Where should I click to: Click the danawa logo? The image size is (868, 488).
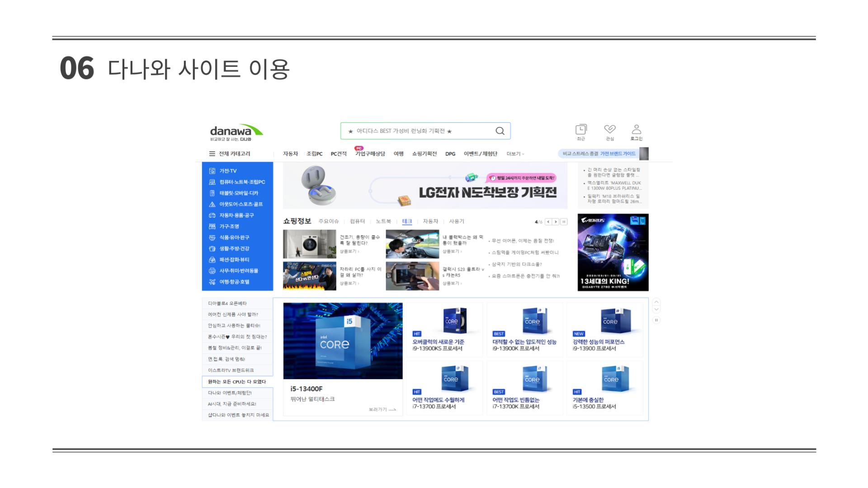pyautogui.click(x=236, y=132)
